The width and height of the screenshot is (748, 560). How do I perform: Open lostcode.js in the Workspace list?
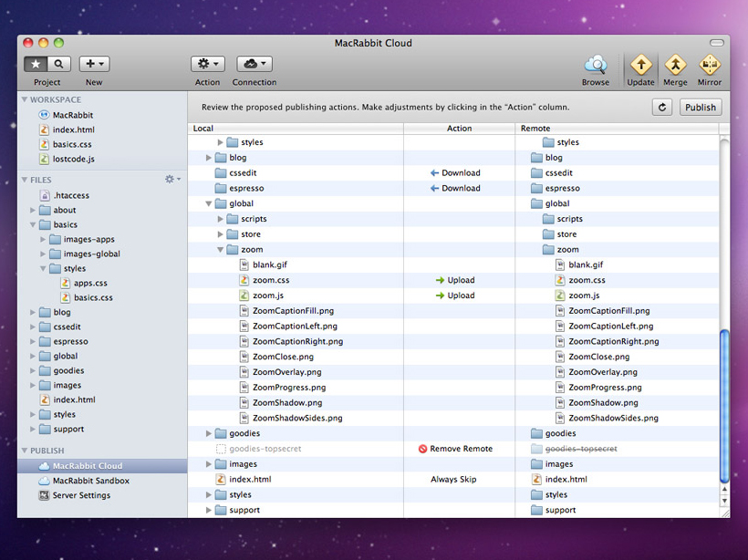click(74, 160)
